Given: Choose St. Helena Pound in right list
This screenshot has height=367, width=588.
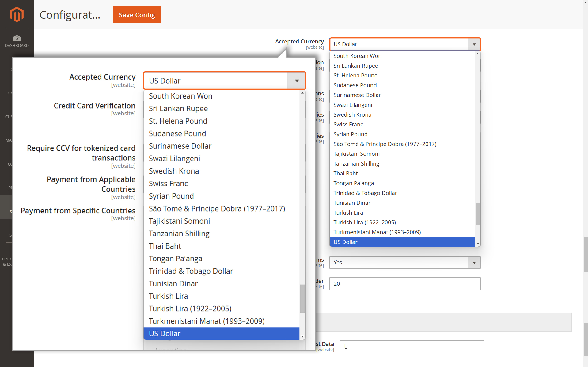Looking at the screenshot, I should 402,75.
